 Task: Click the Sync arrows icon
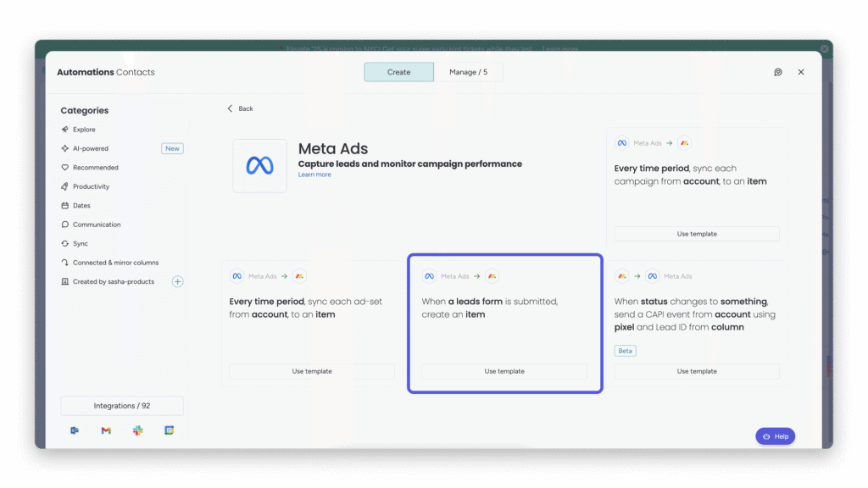[x=64, y=243]
